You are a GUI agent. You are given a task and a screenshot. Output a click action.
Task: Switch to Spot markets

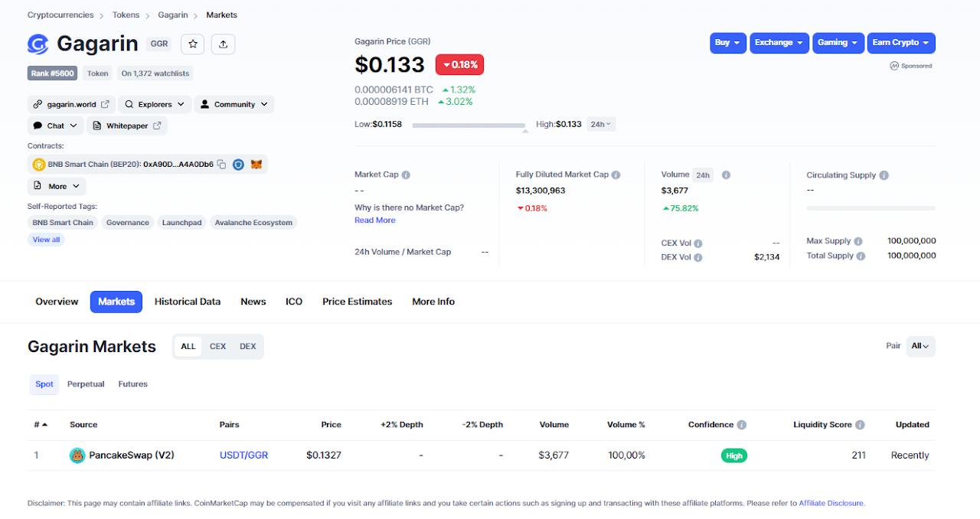[x=44, y=384]
